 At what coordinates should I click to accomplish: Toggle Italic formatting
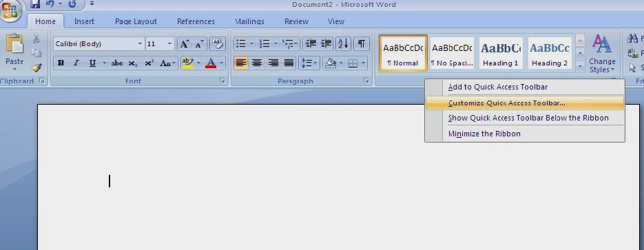(76, 63)
